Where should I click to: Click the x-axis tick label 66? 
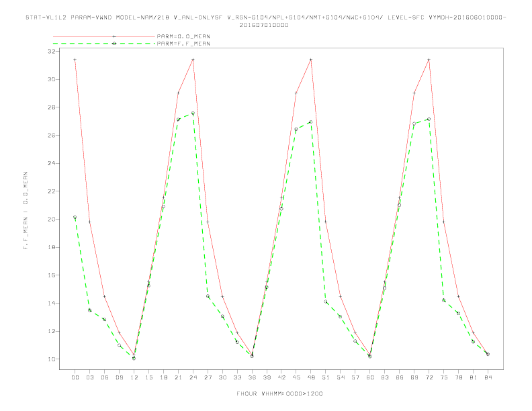coord(400,377)
